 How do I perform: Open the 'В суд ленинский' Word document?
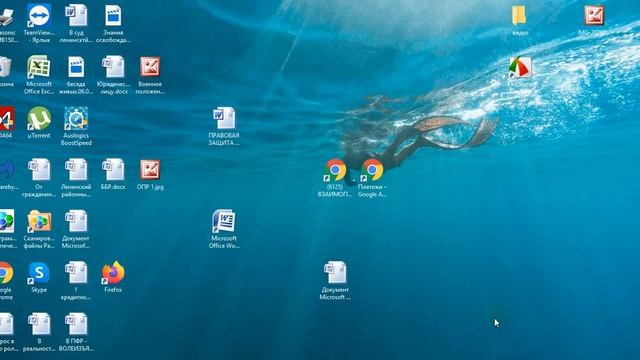[76, 16]
